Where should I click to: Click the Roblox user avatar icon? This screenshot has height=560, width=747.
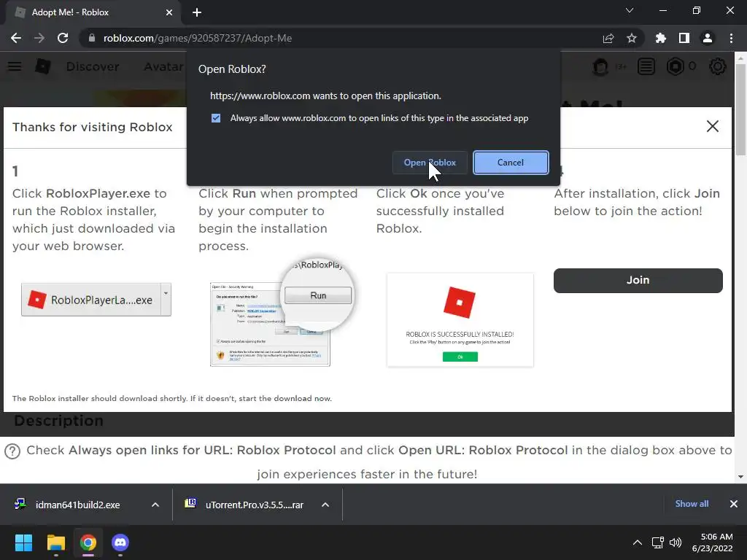tap(601, 66)
